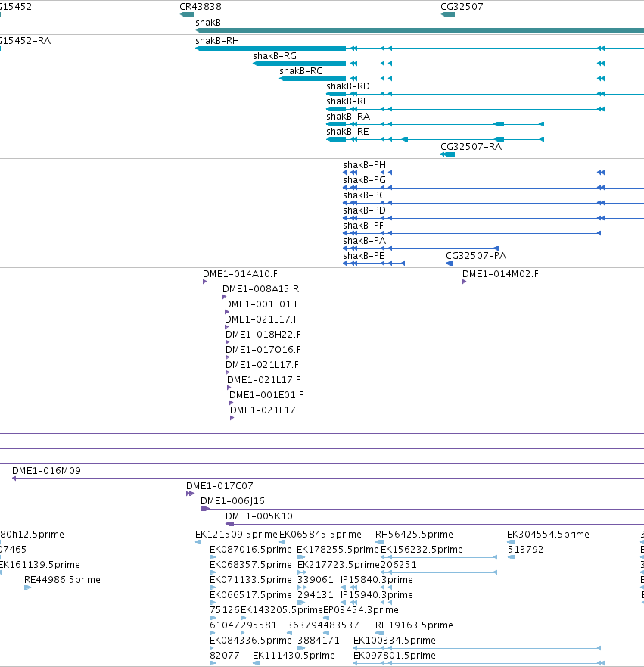Open the EK068357.5prime EST label
This screenshot has height=667, width=644.
click(250, 565)
